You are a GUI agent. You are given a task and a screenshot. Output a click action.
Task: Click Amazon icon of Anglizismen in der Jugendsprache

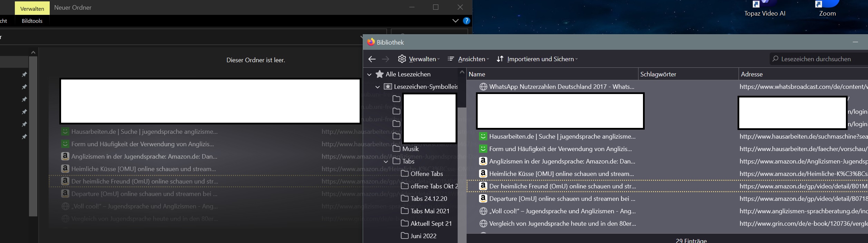pos(483,161)
